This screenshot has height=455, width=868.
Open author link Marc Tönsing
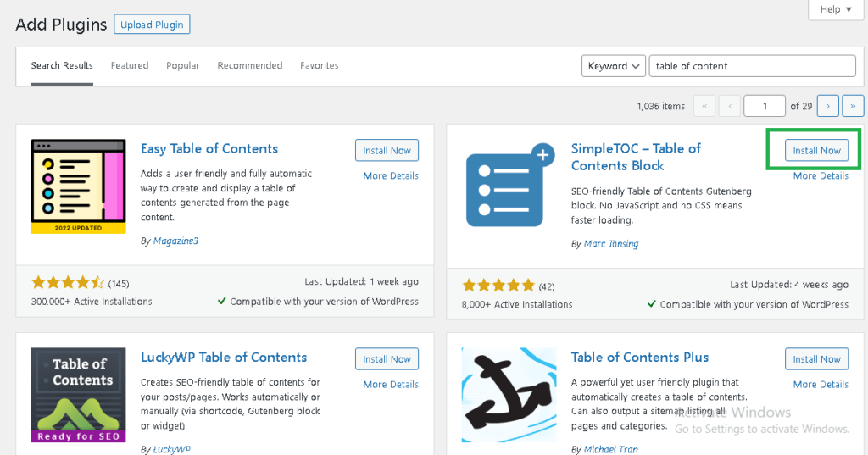pos(611,243)
